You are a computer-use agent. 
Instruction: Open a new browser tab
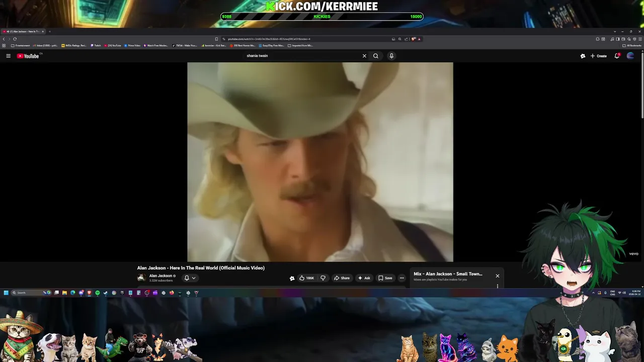pyautogui.click(x=49, y=31)
